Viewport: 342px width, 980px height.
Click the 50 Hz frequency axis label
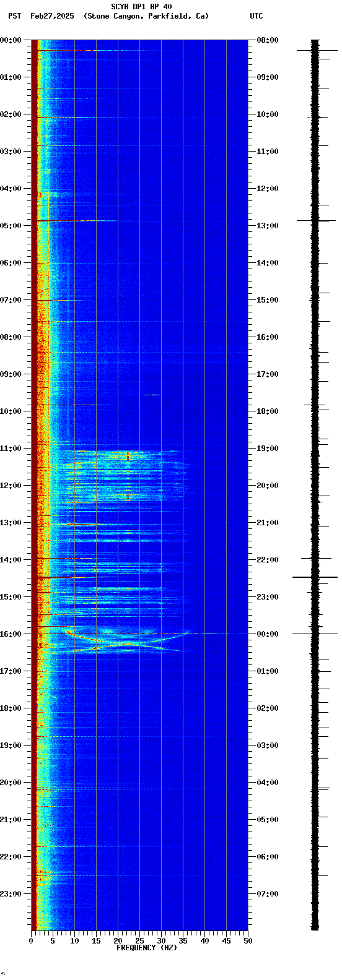248,941
